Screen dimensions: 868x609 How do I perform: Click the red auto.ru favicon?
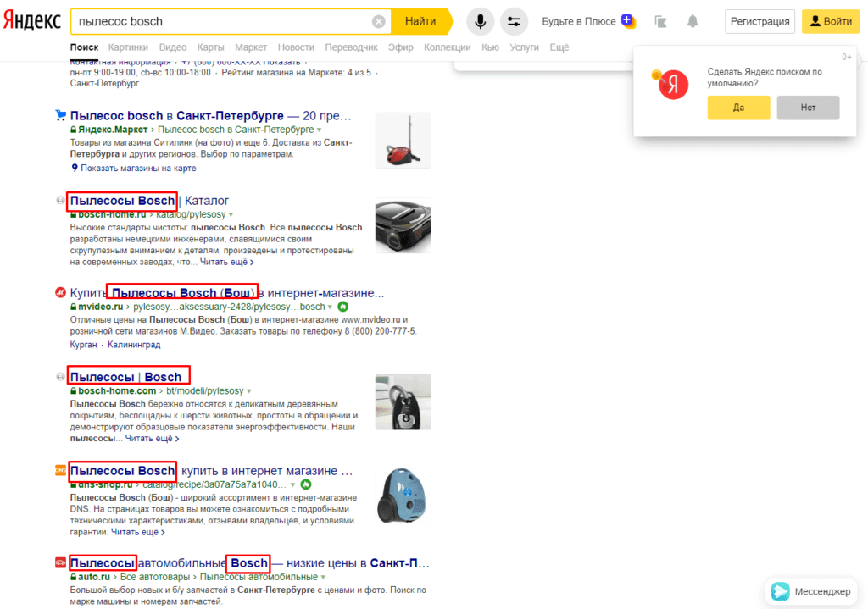(x=60, y=563)
